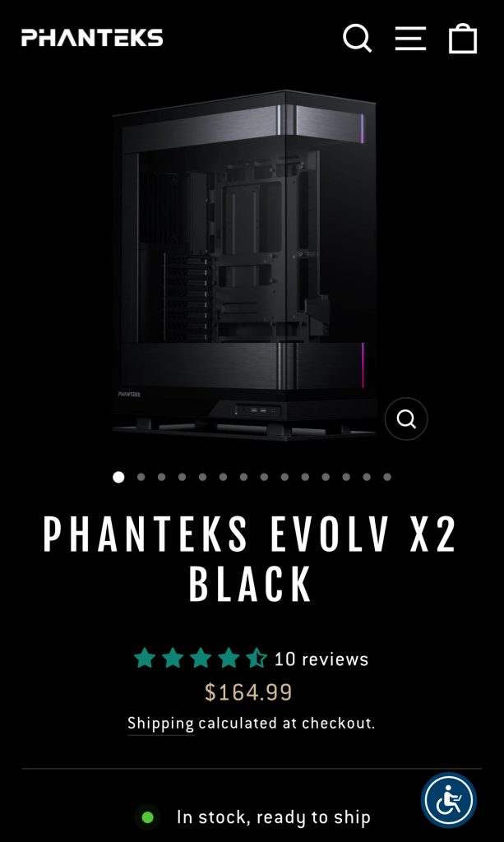Screen dimensions: 504x842
Task: Zoom product image with magnifier button
Action: point(406,419)
